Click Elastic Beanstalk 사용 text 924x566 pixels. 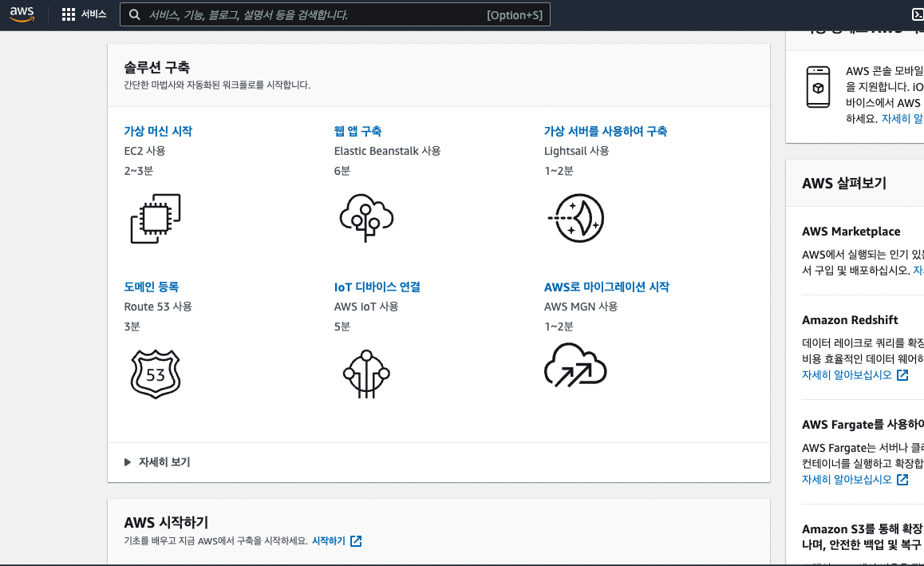pos(387,151)
